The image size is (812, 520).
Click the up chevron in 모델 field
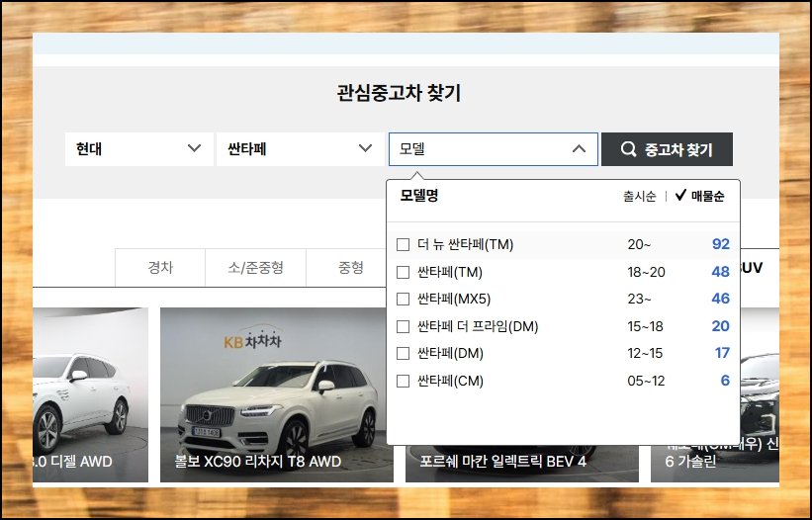pos(579,149)
